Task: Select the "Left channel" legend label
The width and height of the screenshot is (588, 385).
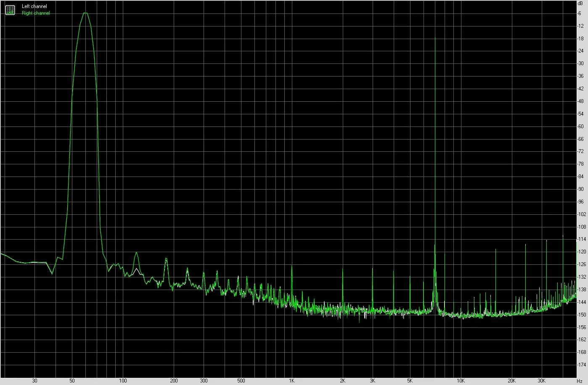Action: (34, 6)
